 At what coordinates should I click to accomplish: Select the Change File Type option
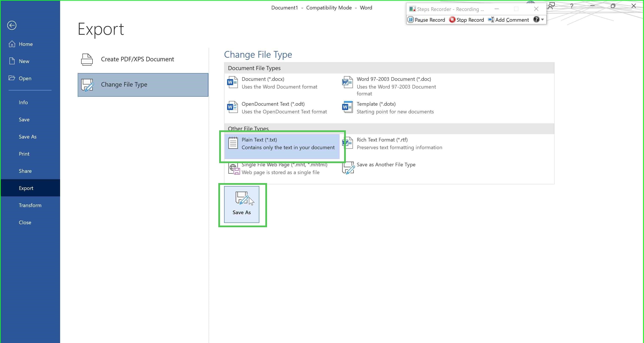point(143,85)
